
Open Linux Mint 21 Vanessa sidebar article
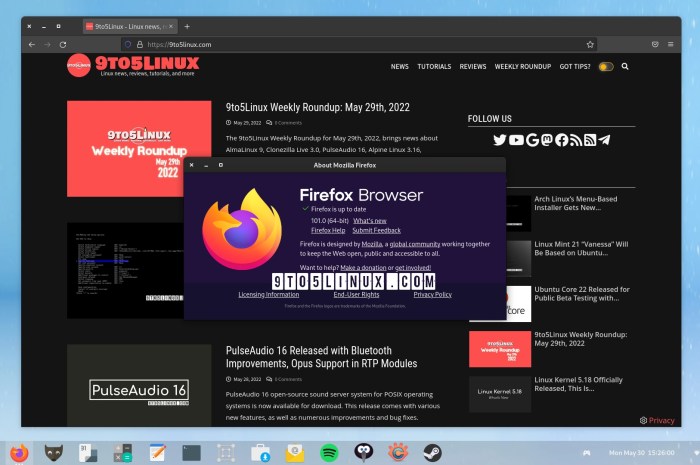tap(581, 249)
